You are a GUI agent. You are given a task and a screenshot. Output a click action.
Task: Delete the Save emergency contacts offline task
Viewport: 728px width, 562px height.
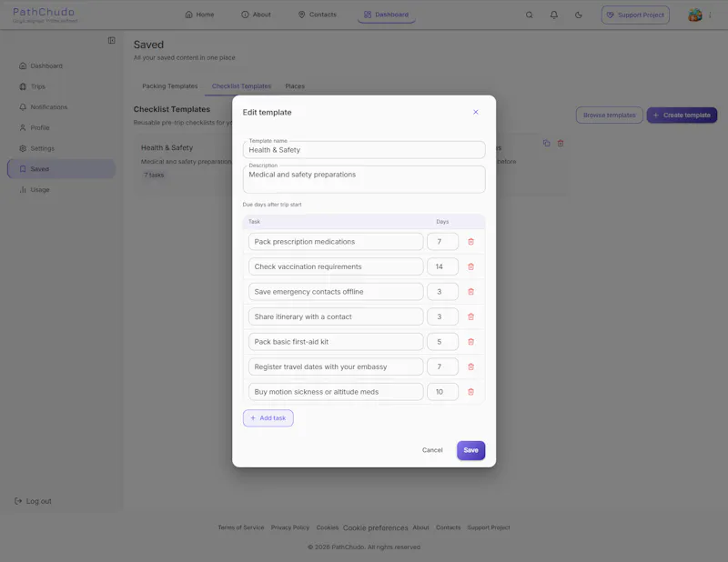(x=470, y=292)
